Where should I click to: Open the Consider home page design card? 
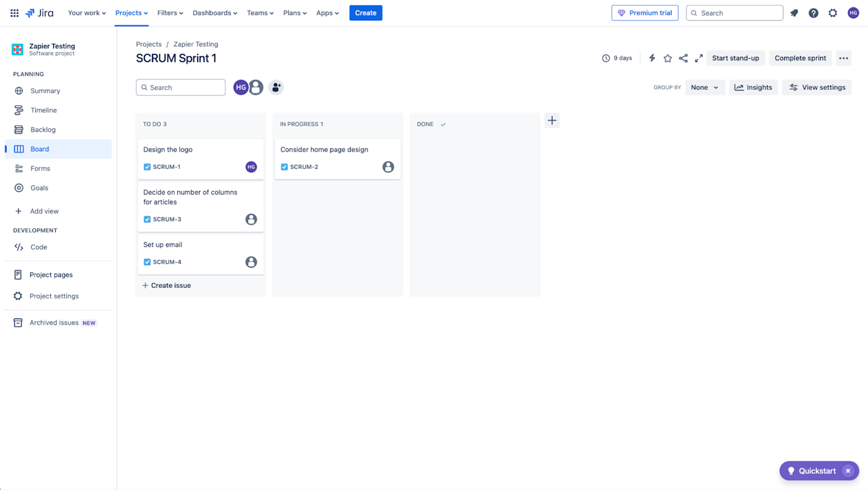pyautogui.click(x=337, y=159)
